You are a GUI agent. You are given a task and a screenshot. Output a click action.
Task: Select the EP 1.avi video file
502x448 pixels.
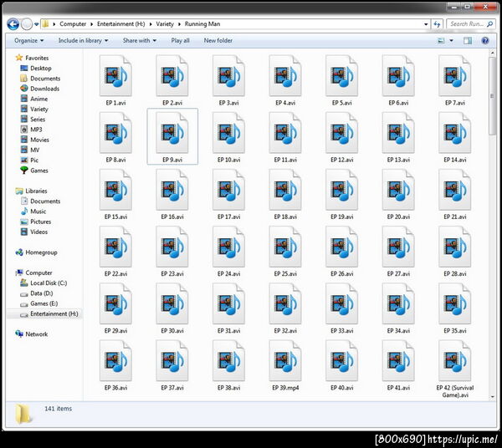(115, 80)
